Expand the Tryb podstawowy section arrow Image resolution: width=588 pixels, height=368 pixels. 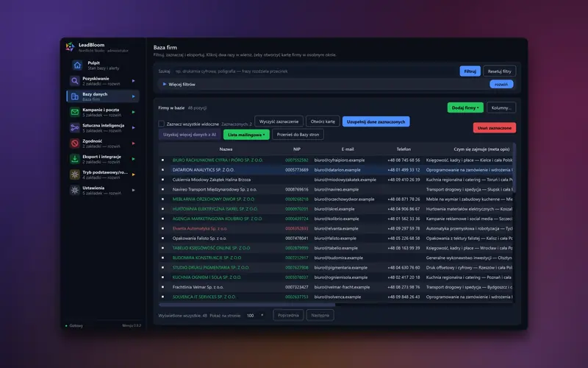coord(134,174)
